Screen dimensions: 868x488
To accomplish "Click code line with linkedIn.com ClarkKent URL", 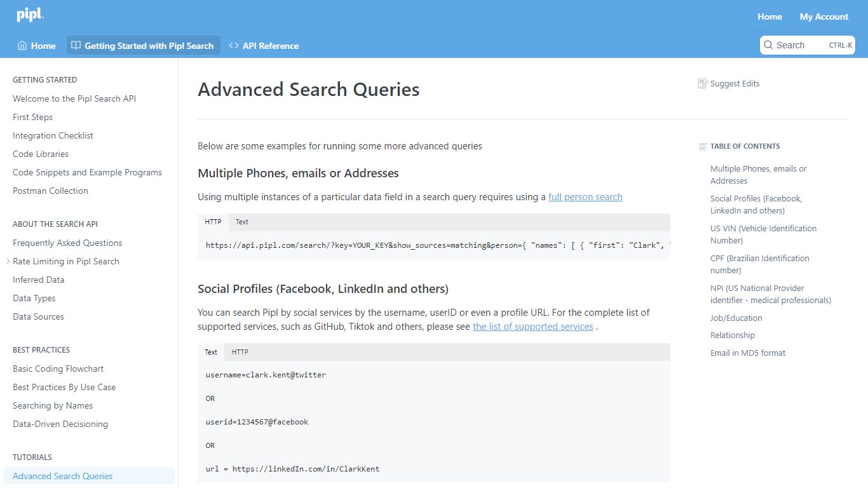I will (x=292, y=469).
